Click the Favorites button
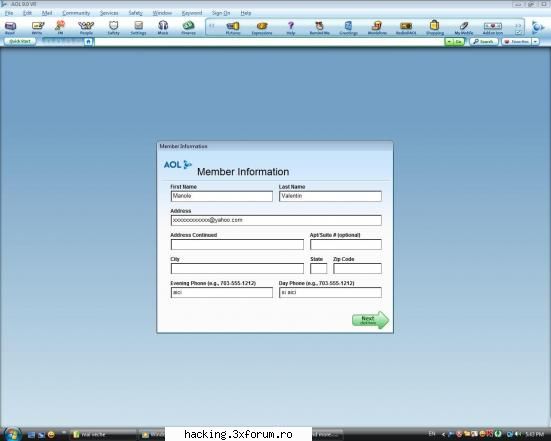The width and height of the screenshot is (551, 441). [516, 41]
